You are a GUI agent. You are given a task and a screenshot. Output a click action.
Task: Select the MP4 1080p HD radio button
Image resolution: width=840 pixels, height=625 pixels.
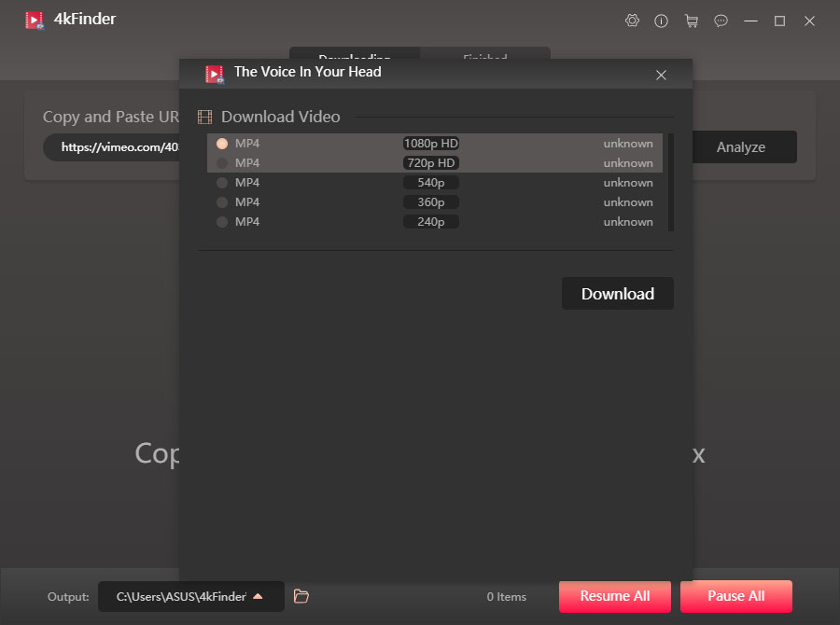tap(221, 143)
